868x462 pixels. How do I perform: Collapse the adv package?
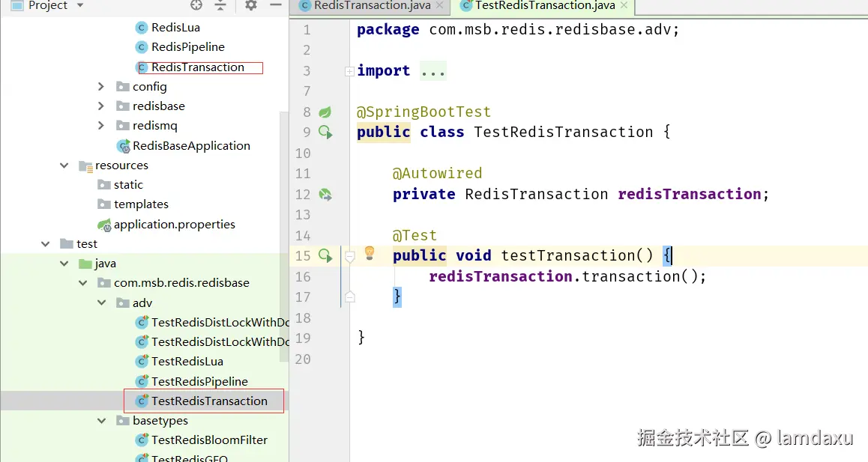click(102, 303)
